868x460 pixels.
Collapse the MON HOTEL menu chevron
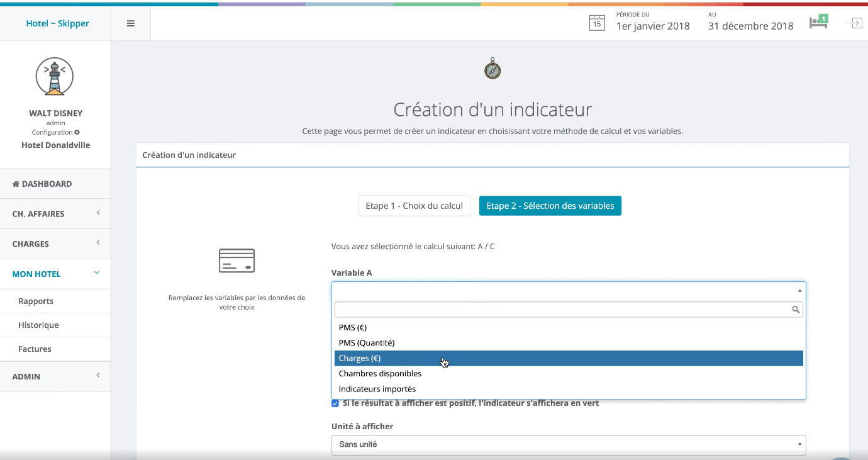click(97, 273)
